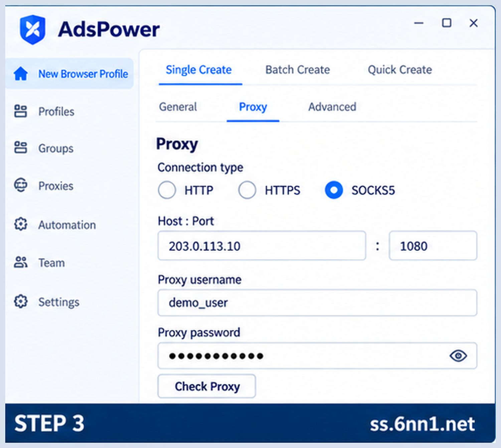Minimize the AdsPower window
Image resolution: width=501 pixels, height=448 pixels.
[419, 23]
